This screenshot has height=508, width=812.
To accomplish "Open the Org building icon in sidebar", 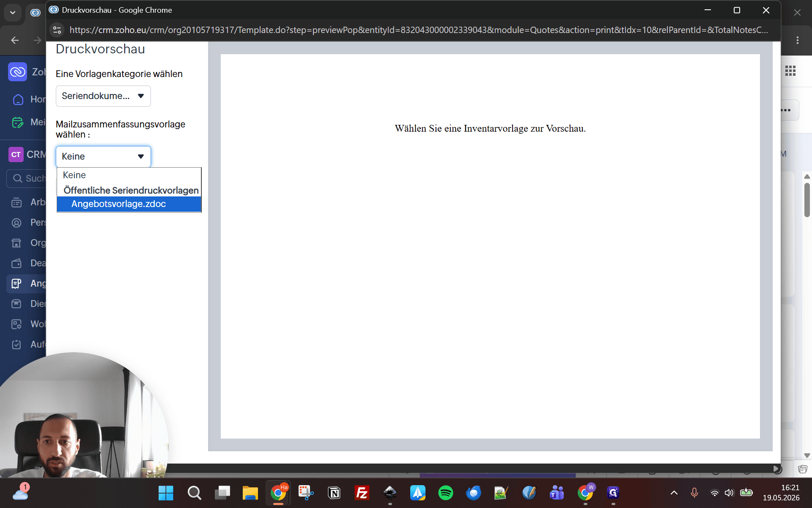I will (16, 243).
